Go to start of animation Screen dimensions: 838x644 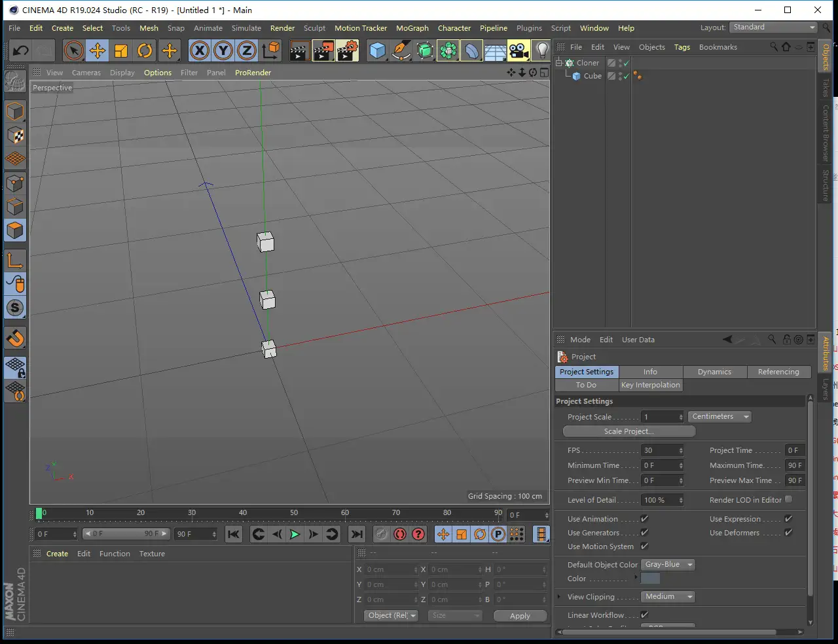(x=234, y=534)
